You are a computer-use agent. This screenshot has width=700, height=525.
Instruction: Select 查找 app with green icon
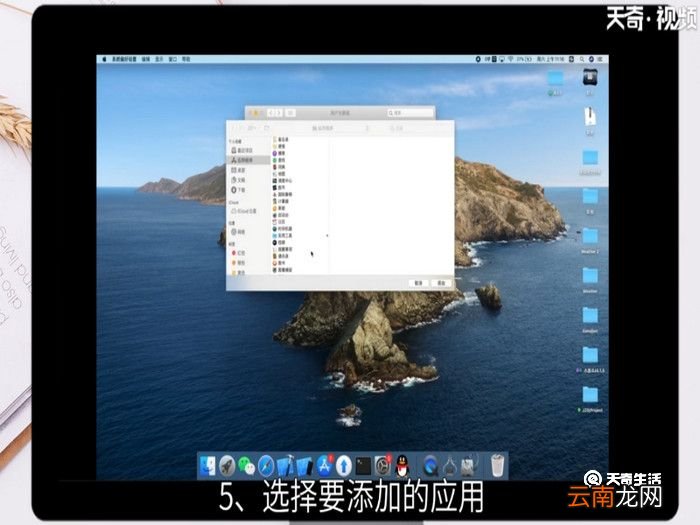pyautogui.click(x=279, y=160)
